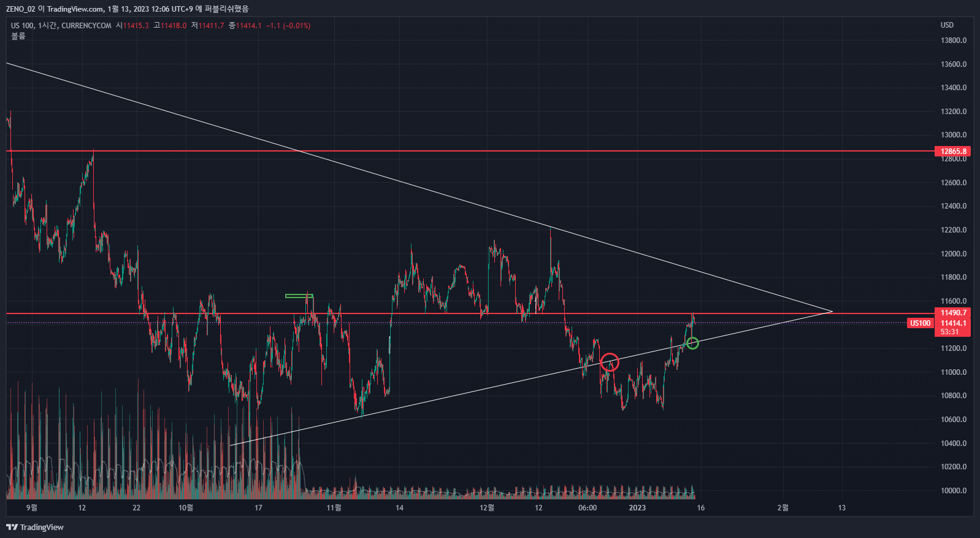Click the 13000.0 price axis label

tap(953, 135)
